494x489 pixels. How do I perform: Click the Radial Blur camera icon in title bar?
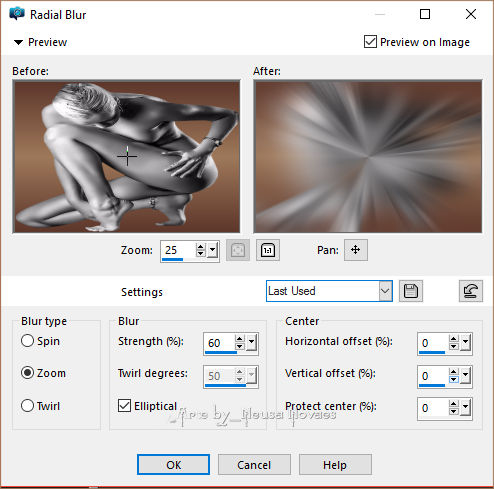[x=17, y=13]
